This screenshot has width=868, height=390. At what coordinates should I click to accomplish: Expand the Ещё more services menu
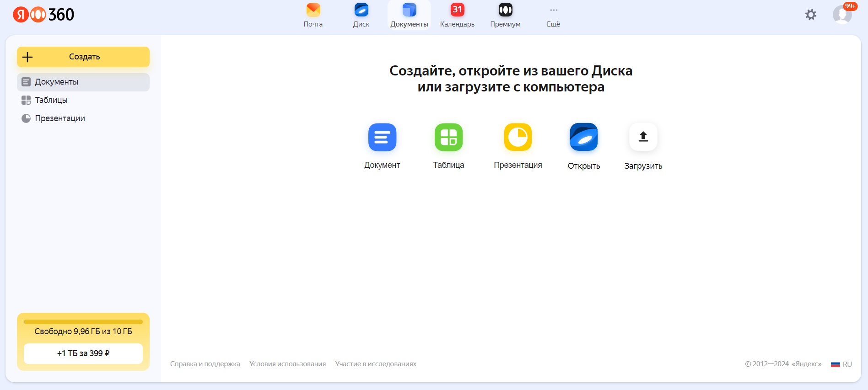pyautogui.click(x=553, y=15)
